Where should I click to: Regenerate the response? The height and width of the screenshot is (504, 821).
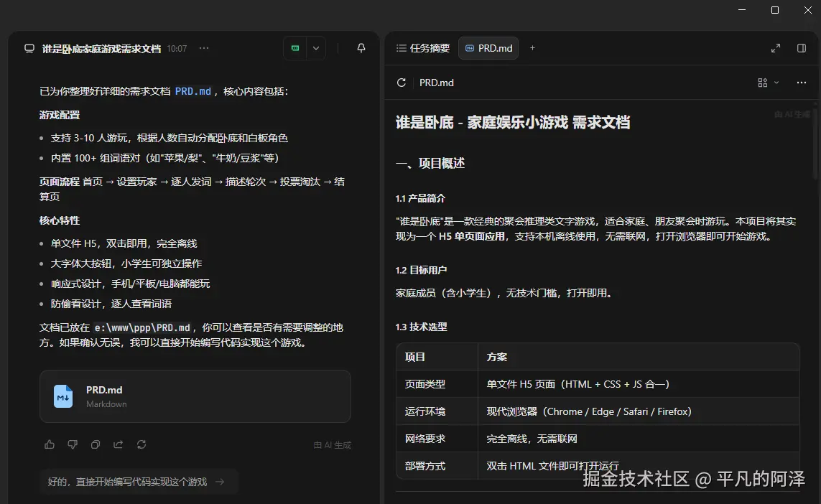pos(142,444)
